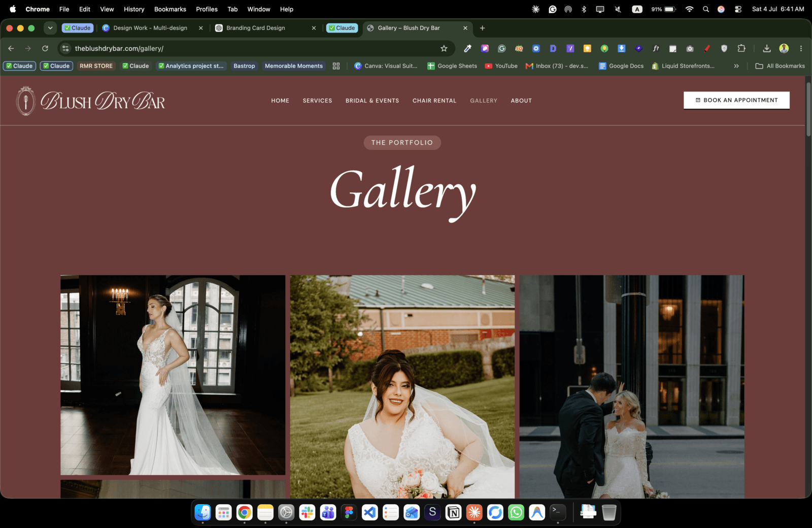Open the RMR STORE bookmark folder
Image resolution: width=812 pixels, height=528 pixels.
tap(96, 66)
